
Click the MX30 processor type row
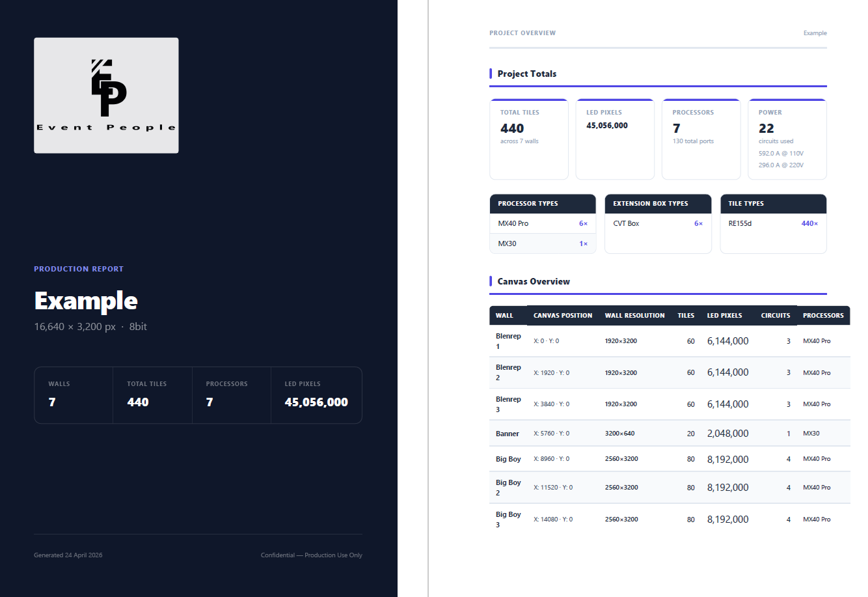pyautogui.click(x=542, y=243)
